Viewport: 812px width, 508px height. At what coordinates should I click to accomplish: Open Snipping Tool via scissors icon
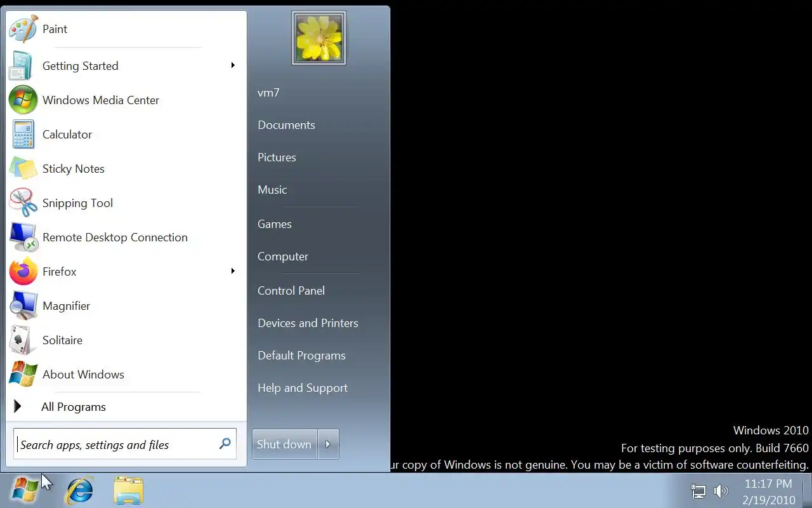pyautogui.click(x=23, y=203)
